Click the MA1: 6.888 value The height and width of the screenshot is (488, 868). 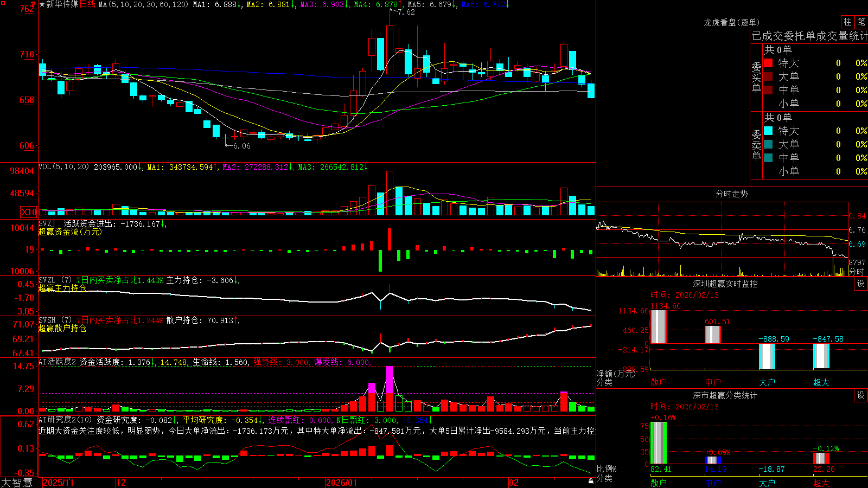[x=216, y=4]
